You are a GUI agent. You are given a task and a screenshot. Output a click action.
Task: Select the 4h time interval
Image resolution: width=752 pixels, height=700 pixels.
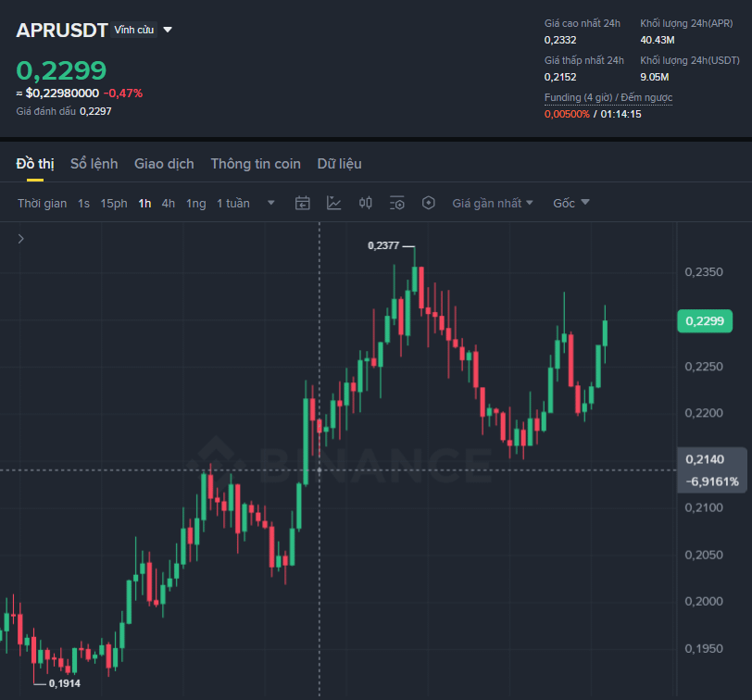coord(169,204)
